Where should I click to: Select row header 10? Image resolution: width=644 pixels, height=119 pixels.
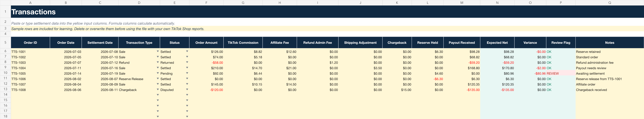tap(5, 73)
